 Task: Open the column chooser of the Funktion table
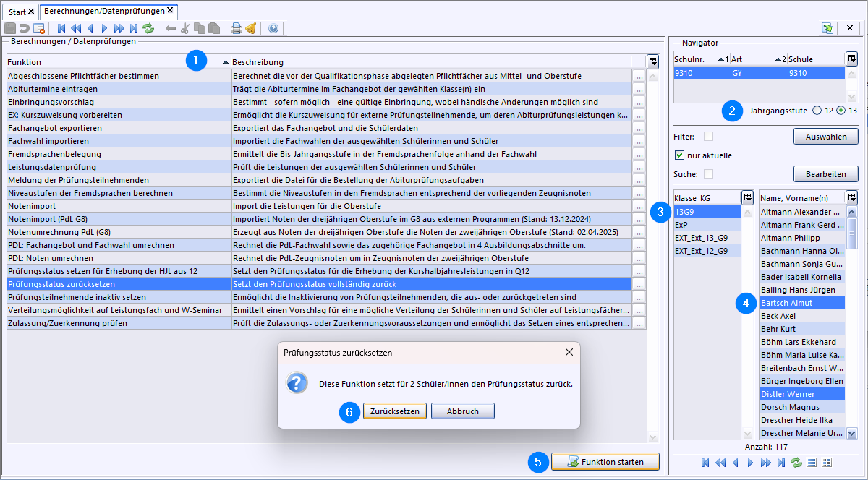(652, 61)
